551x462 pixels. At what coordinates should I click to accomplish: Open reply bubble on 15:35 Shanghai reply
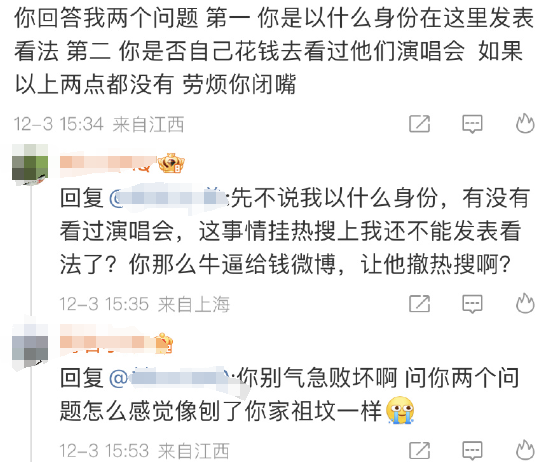(472, 304)
